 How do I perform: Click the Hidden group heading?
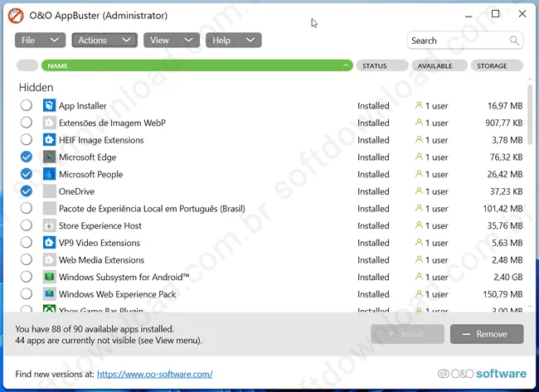(x=36, y=87)
